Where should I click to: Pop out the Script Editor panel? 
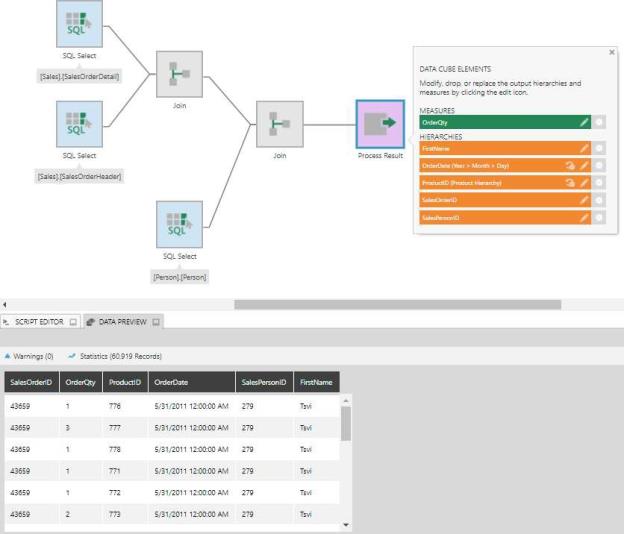pos(73,322)
